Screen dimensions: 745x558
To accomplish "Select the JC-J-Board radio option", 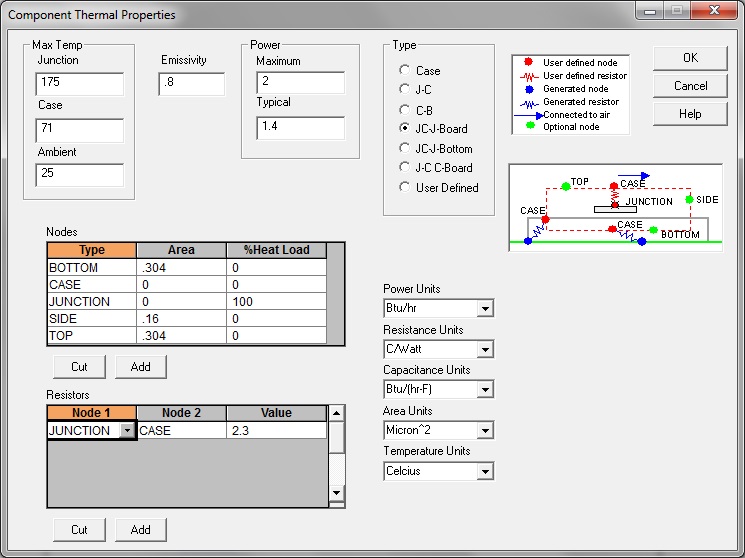I will tap(404, 128).
